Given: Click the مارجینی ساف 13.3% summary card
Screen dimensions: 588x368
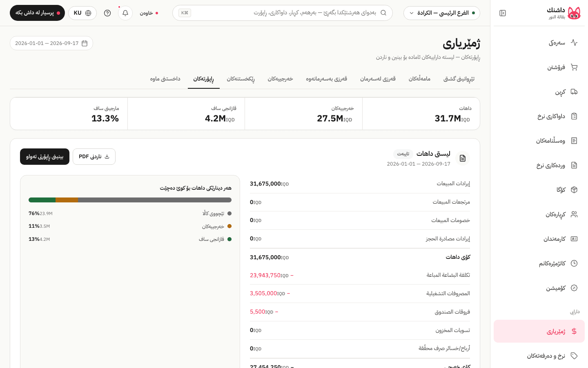Looking at the screenshot, I should [x=69, y=114].
